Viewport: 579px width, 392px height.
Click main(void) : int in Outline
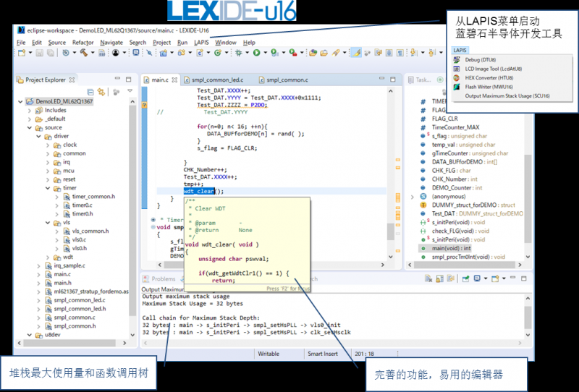451,248
